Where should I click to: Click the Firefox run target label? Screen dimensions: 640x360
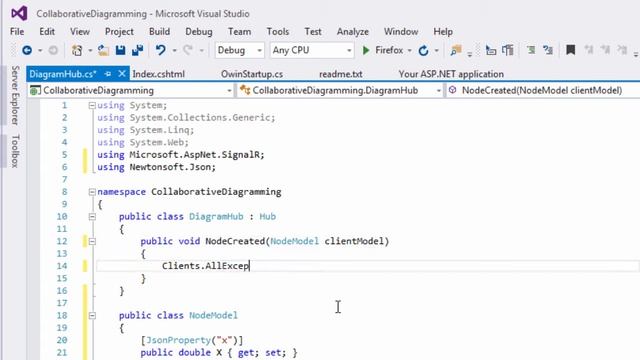tap(389, 50)
